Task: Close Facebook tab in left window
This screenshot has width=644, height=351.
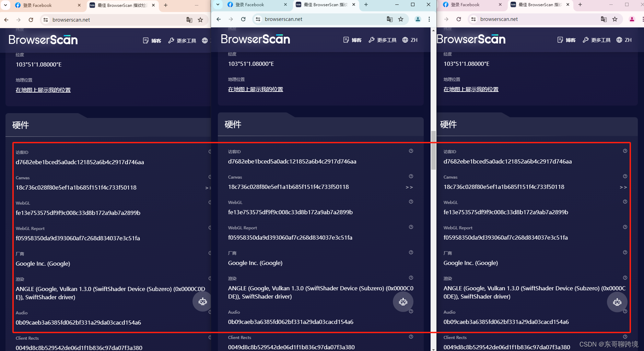Action: (79, 5)
